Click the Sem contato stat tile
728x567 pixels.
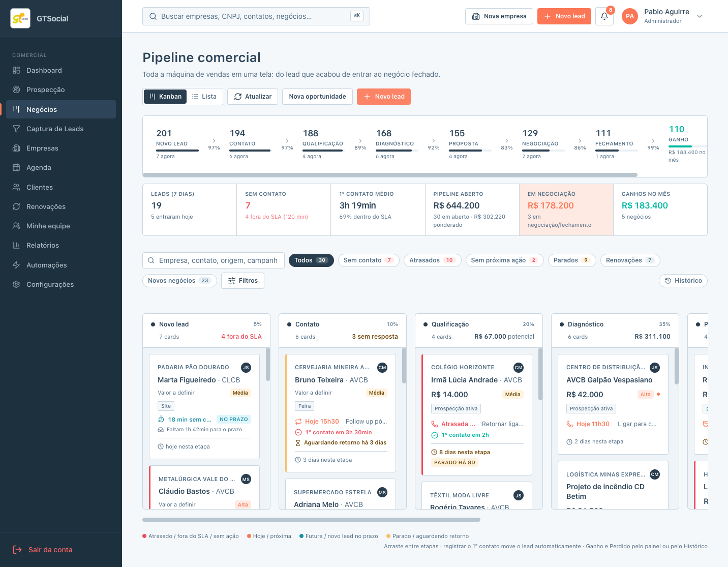pyautogui.click(x=284, y=210)
